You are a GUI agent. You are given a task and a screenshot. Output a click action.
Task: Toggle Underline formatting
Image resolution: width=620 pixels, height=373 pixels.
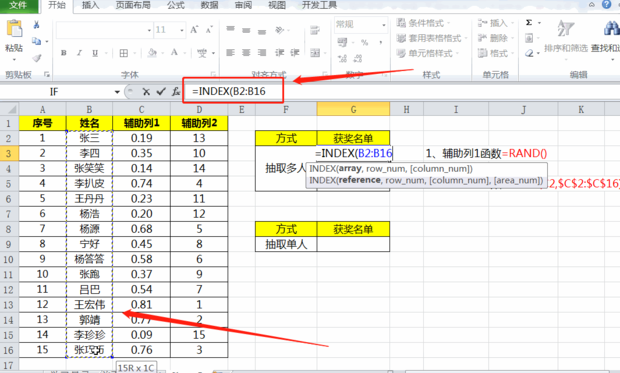95,53
